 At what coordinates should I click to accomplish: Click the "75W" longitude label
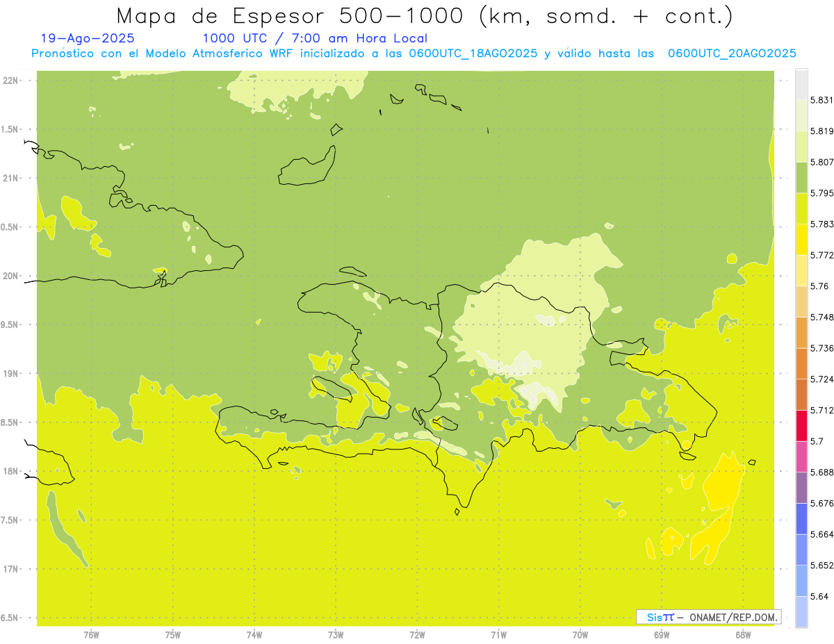click(x=173, y=634)
